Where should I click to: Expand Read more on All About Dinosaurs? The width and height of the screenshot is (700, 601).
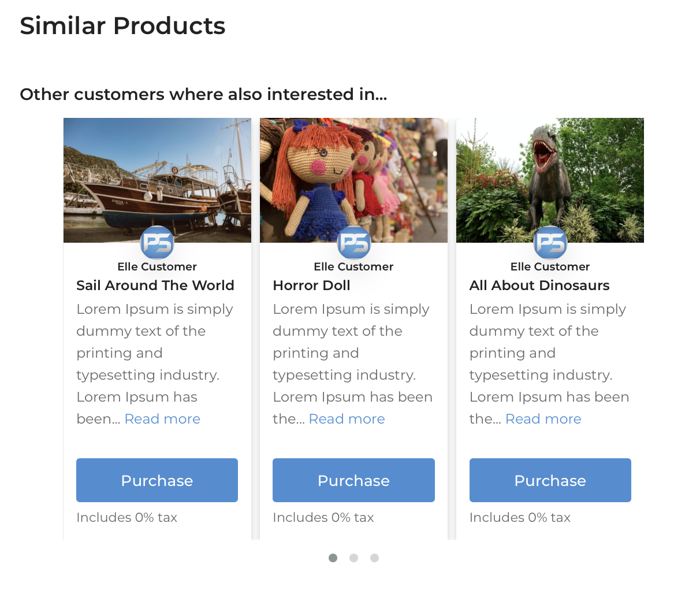click(543, 419)
